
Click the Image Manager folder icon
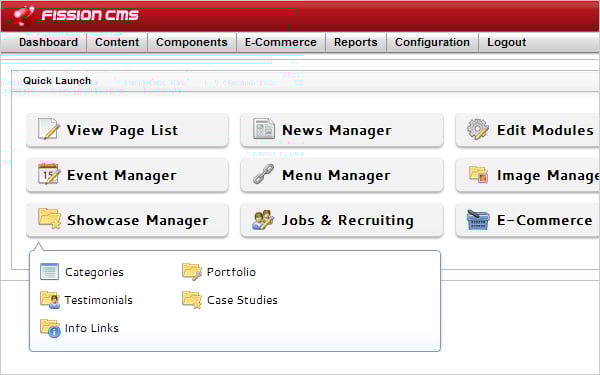(x=478, y=174)
